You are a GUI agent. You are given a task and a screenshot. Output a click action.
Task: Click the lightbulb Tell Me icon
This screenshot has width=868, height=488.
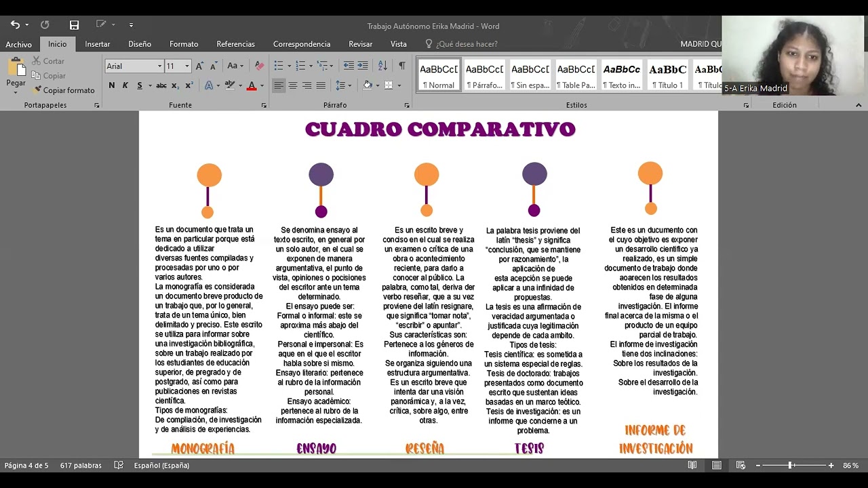point(429,44)
